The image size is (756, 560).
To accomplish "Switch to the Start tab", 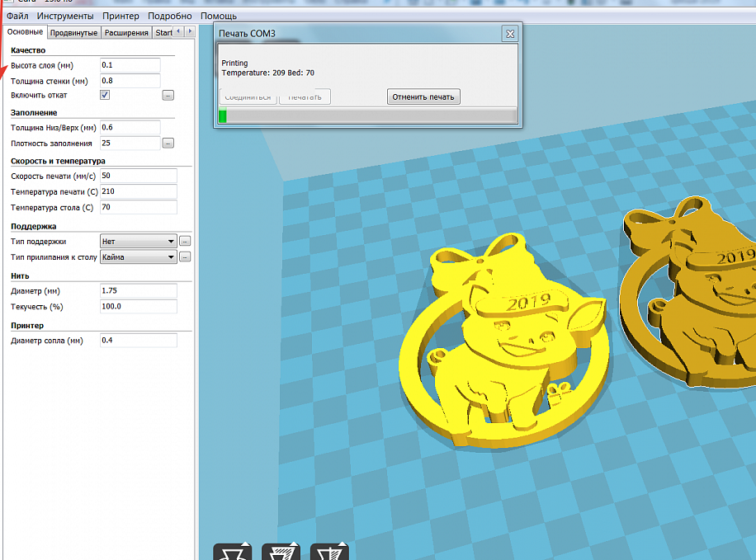I will pos(163,33).
